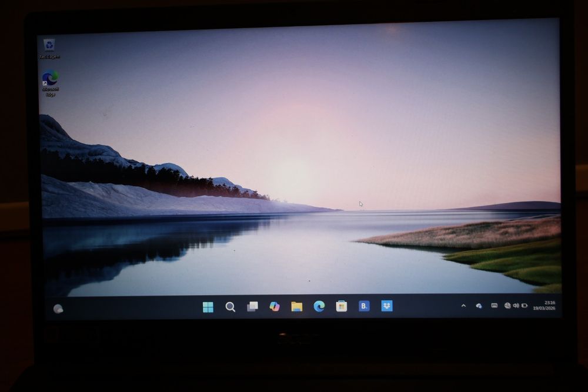Viewport: 588px width, 392px height.
Task: Open Task View on the taskbar
Action: click(252, 307)
